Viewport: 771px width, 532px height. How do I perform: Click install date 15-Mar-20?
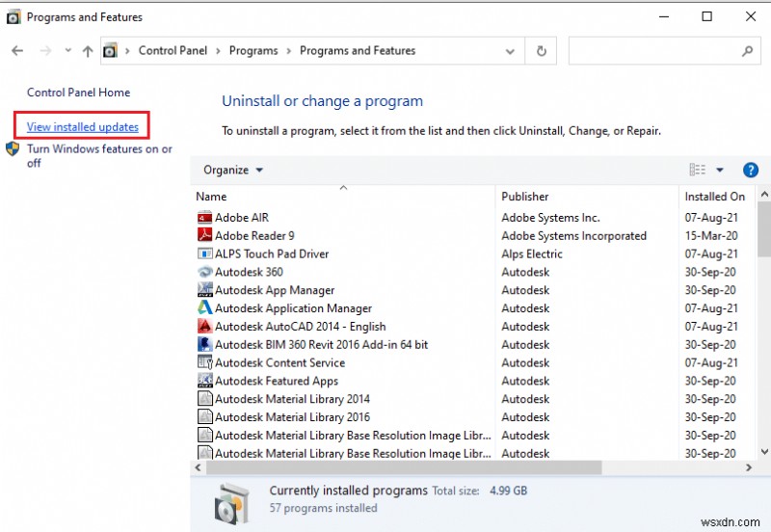point(711,235)
